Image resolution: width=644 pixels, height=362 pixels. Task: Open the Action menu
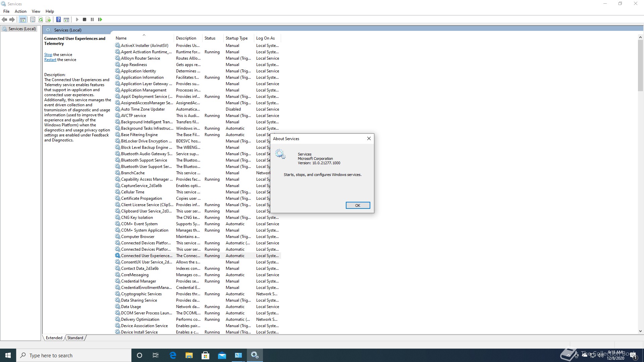[20, 11]
